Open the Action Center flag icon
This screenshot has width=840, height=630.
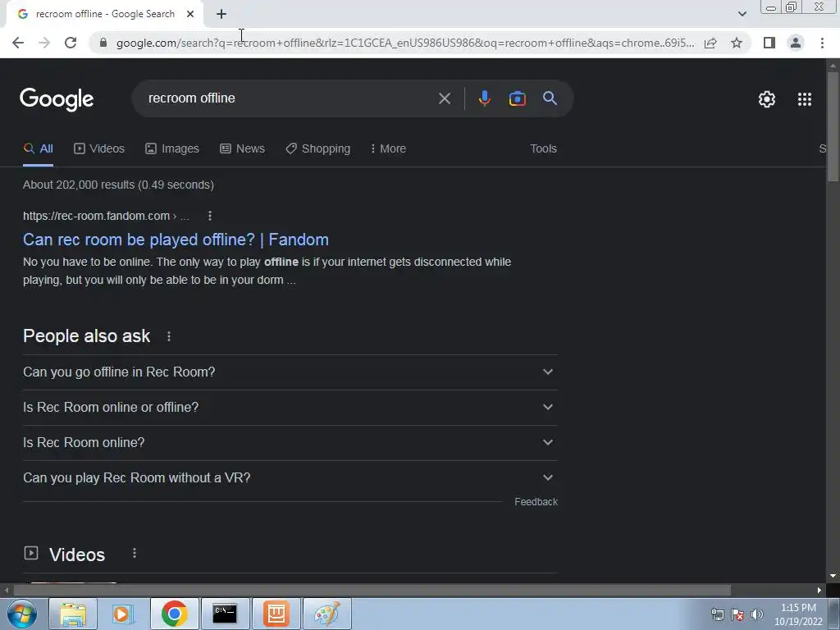[737, 614]
